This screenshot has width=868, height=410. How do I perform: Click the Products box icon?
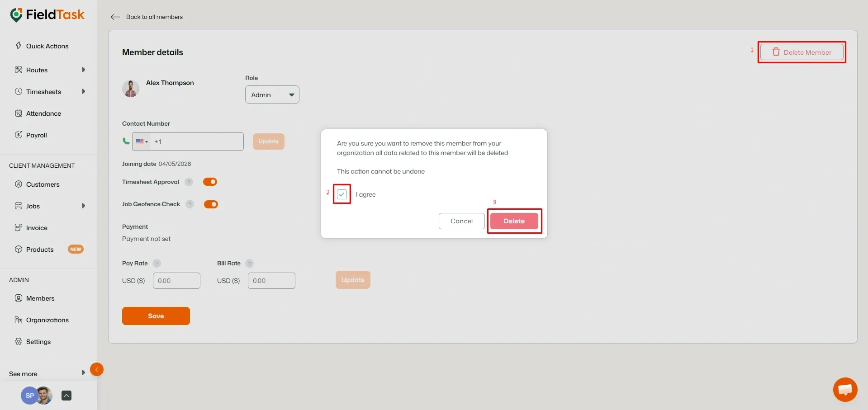pyautogui.click(x=19, y=249)
